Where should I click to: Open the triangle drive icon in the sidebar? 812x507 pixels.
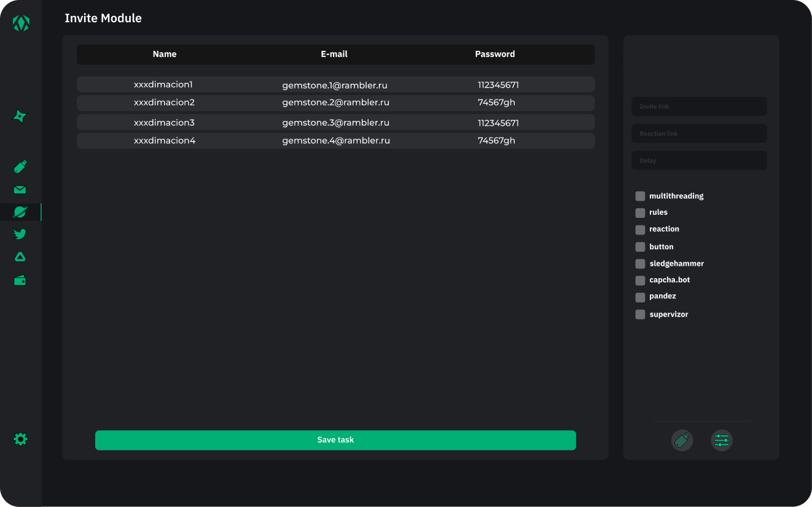(20, 257)
